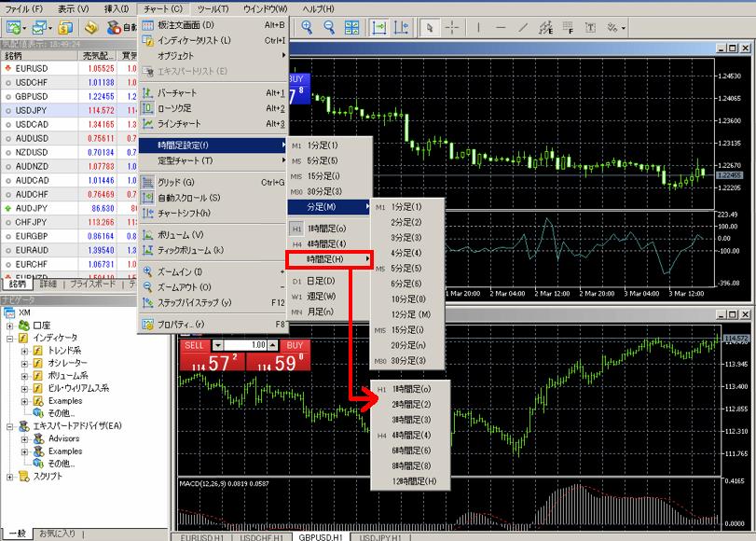Select the Text label tool

tap(590, 27)
